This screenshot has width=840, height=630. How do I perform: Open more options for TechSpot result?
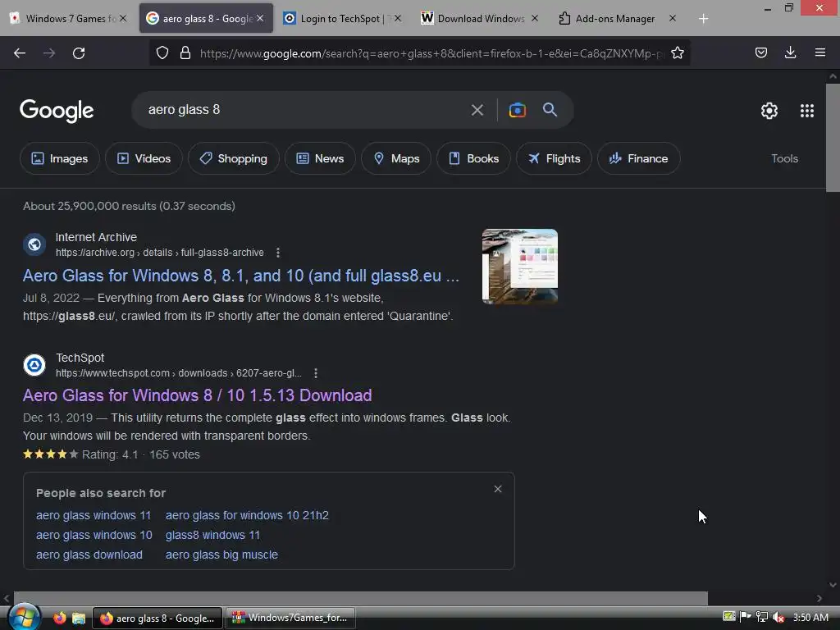(316, 373)
